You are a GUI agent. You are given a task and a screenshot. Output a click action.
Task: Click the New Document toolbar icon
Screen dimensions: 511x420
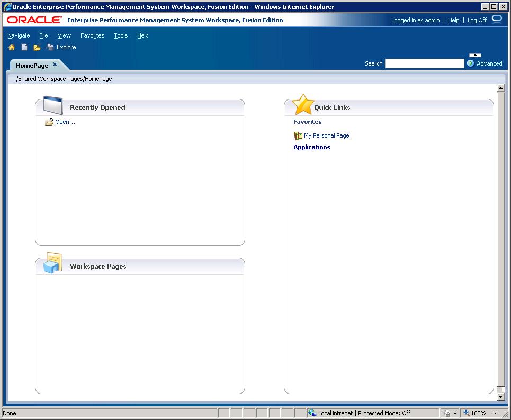coord(24,47)
